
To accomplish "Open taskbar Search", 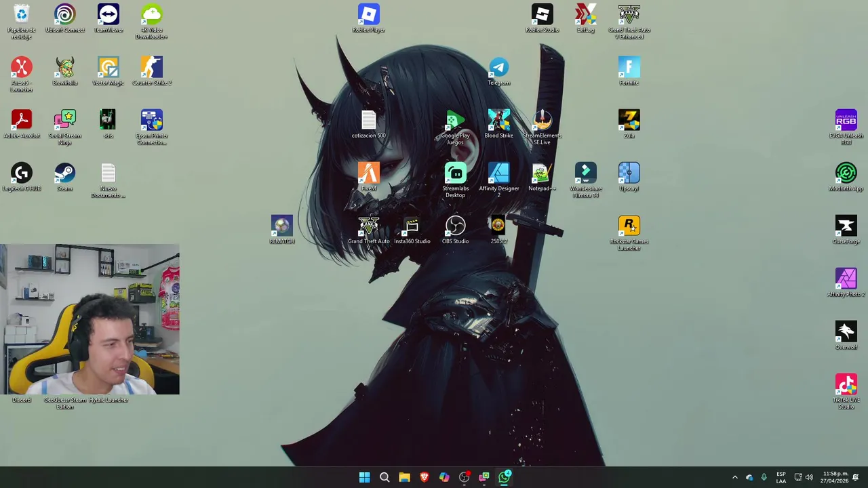I will point(384,477).
